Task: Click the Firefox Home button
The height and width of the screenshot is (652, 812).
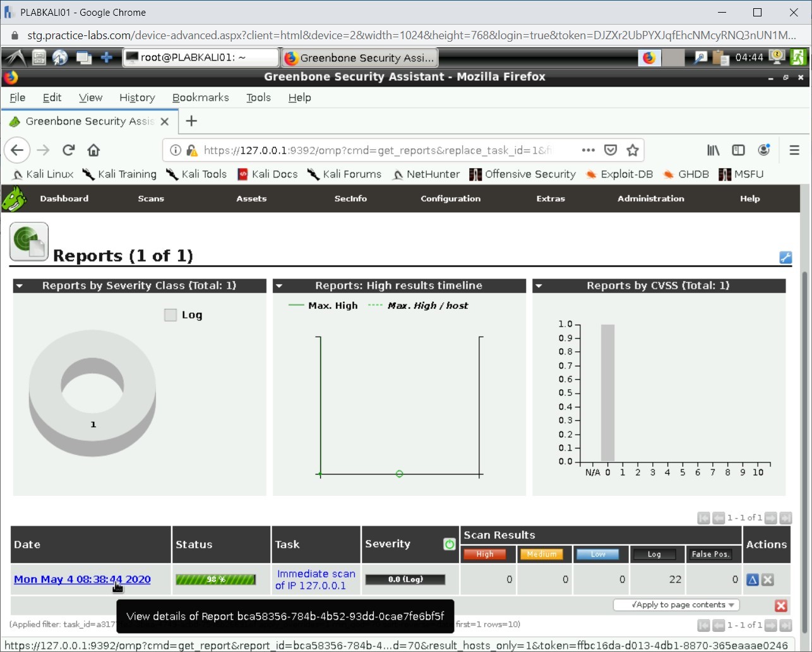Action: [93, 150]
